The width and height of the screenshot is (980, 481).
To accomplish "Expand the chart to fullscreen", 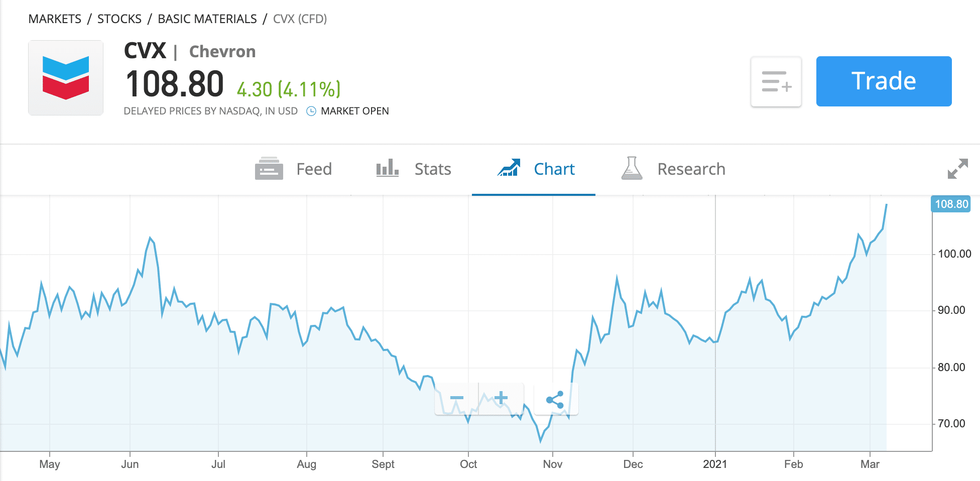I will click(957, 169).
